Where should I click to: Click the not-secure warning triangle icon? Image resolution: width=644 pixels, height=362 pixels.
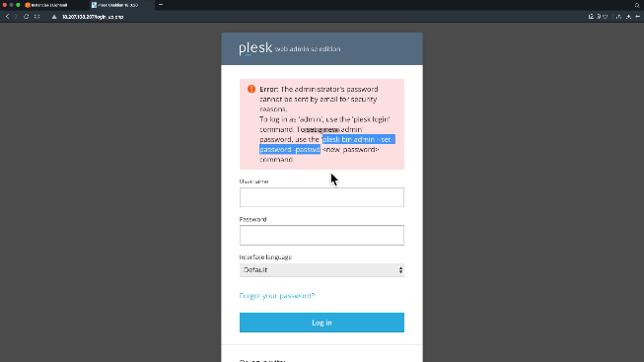pos(54,17)
